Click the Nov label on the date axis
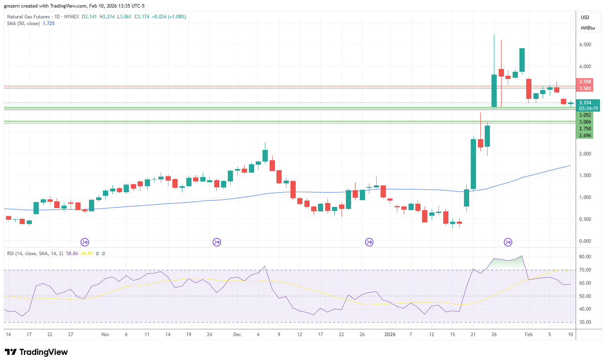This screenshot has height=364, width=606. pyautogui.click(x=105, y=334)
